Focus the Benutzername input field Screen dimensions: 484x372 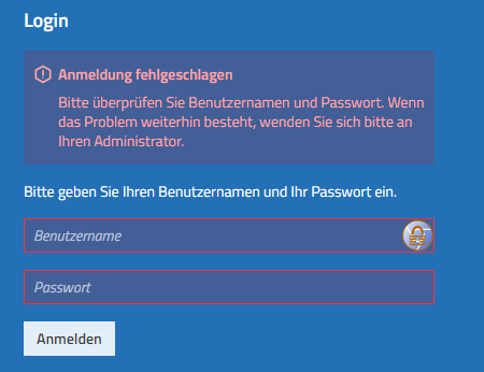[229, 235]
